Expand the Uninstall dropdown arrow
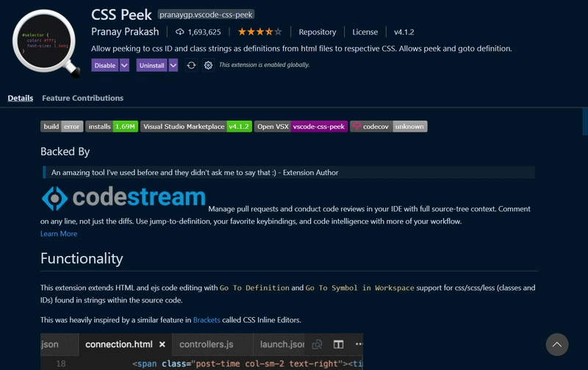 click(x=173, y=65)
